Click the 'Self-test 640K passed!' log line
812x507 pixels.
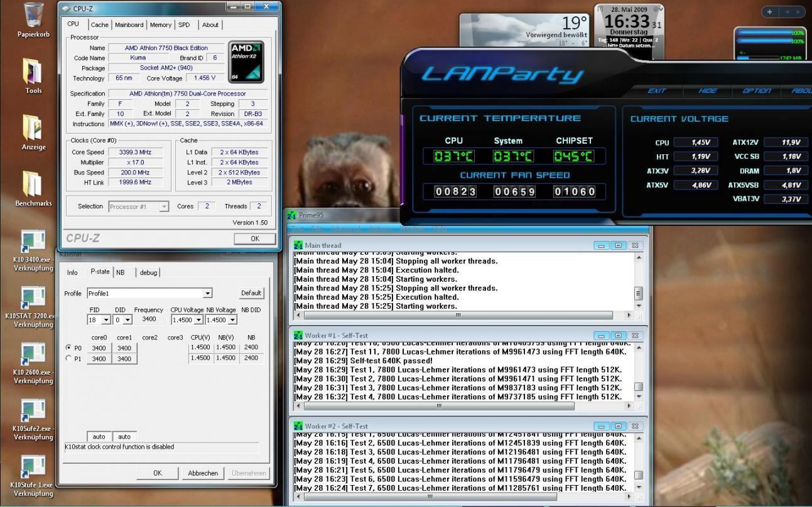coord(362,361)
